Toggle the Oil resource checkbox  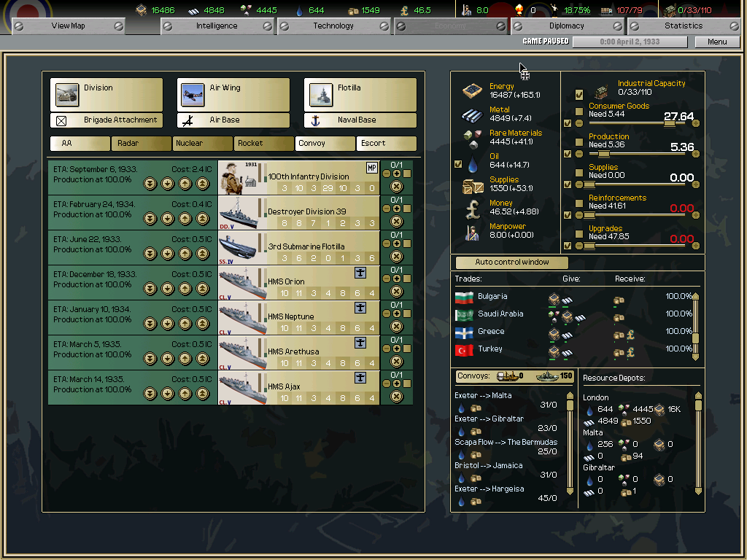tap(458, 164)
